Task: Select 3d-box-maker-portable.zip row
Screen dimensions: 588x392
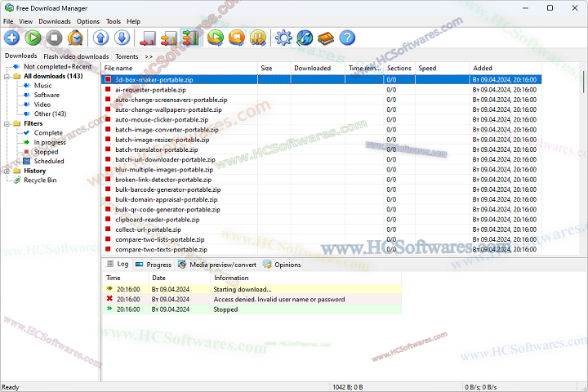Action: (x=322, y=79)
